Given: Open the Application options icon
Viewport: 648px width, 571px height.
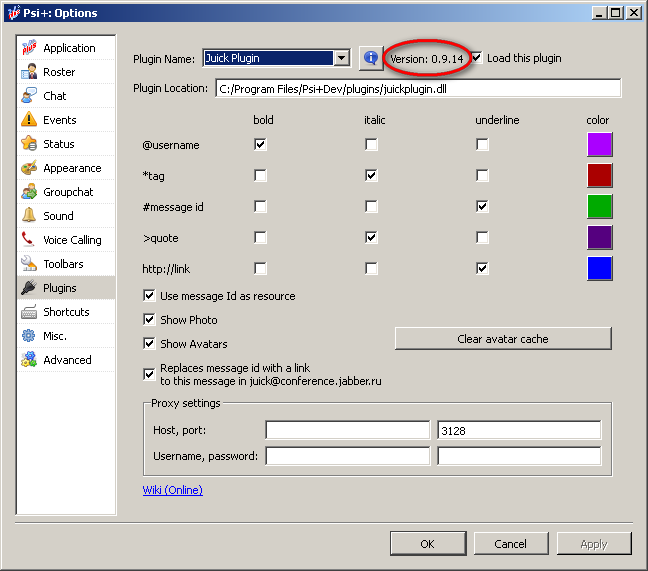Looking at the screenshot, I should point(29,48).
